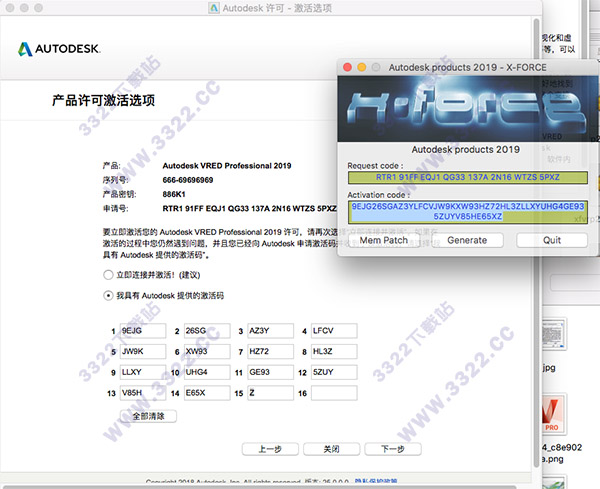Image resolution: width=600 pixels, height=489 pixels.
Task: Minimize the X-FORCE window with yellow button
Action: click(362, 67)
